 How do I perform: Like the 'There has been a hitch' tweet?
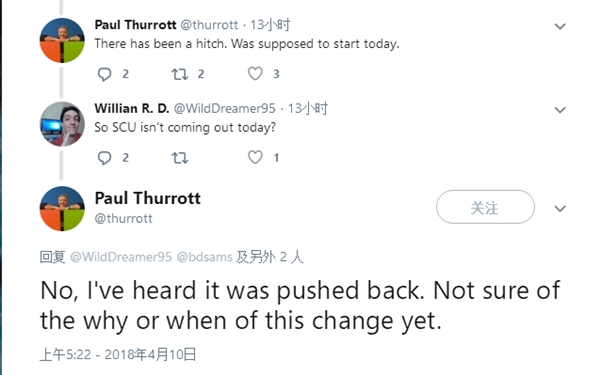255,73
